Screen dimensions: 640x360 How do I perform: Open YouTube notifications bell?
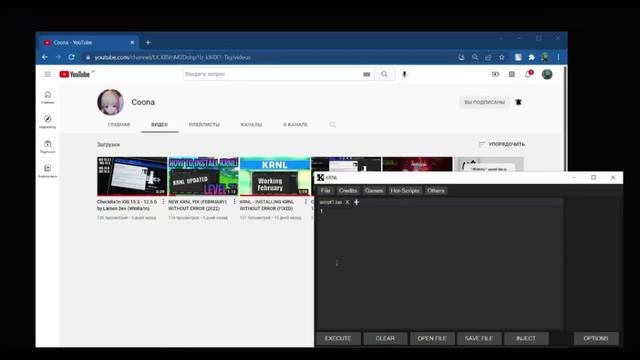click(529, 74)
